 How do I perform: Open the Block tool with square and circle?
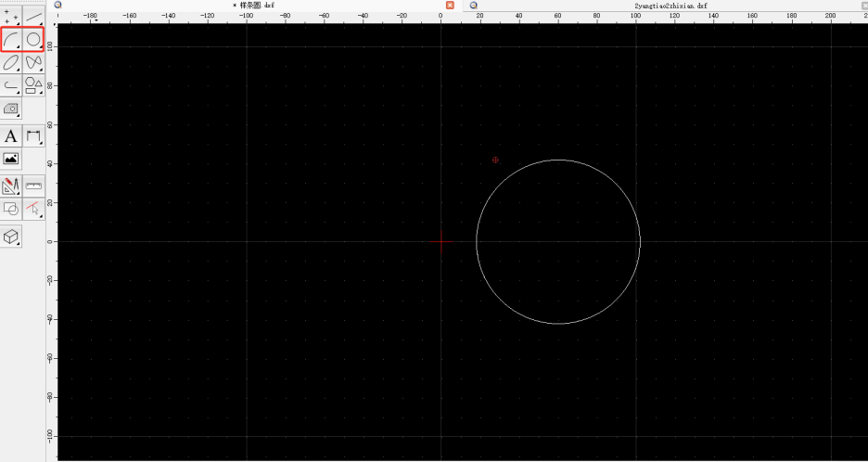click(11, 209)
